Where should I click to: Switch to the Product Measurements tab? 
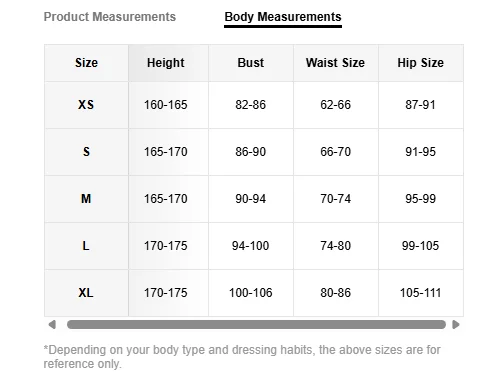pyautogui.click(x=110, y=17)
